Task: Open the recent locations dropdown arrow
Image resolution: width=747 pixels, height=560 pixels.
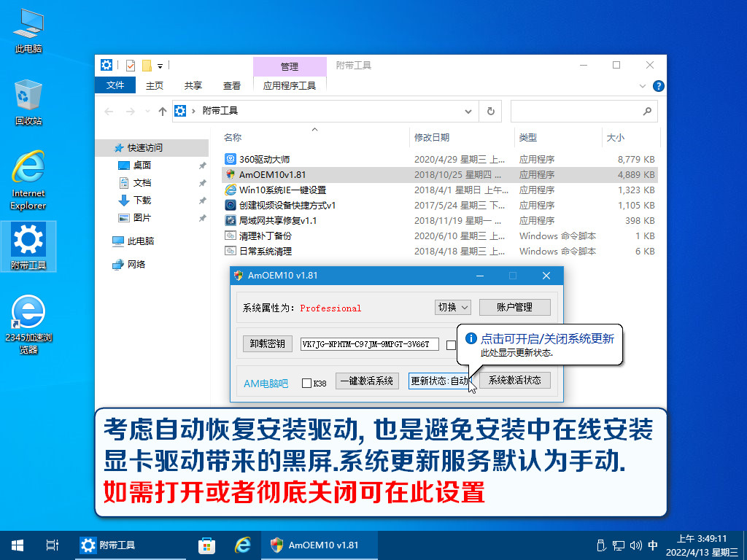Action: (147, 112)
